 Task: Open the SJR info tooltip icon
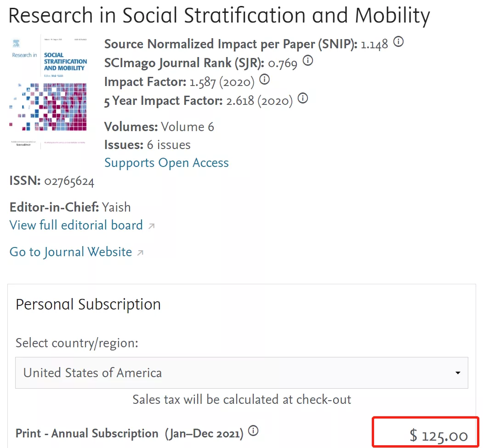[x=307, y=61]
